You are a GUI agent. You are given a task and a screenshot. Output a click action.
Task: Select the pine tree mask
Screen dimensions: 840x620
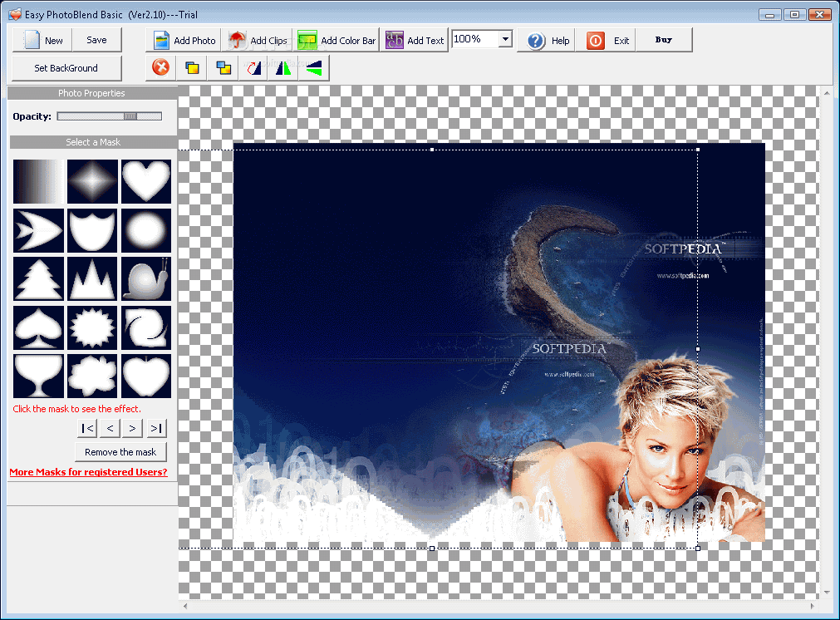[x=38, y=278]
